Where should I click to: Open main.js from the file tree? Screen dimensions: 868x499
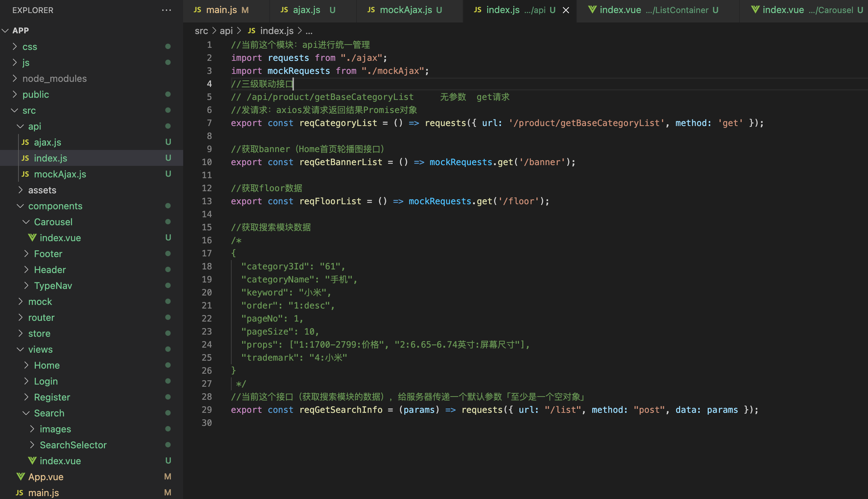[43, 492]
